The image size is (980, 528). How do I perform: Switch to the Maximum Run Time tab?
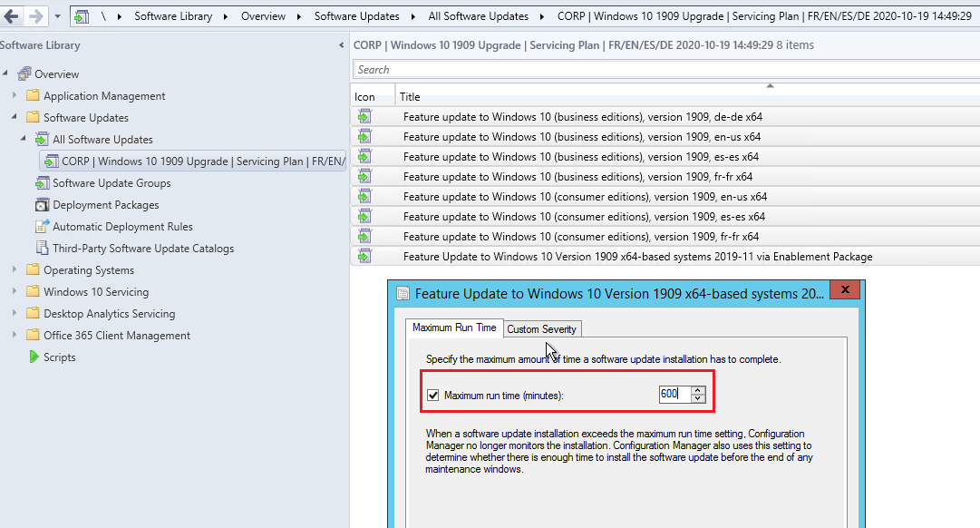point(454,328)
